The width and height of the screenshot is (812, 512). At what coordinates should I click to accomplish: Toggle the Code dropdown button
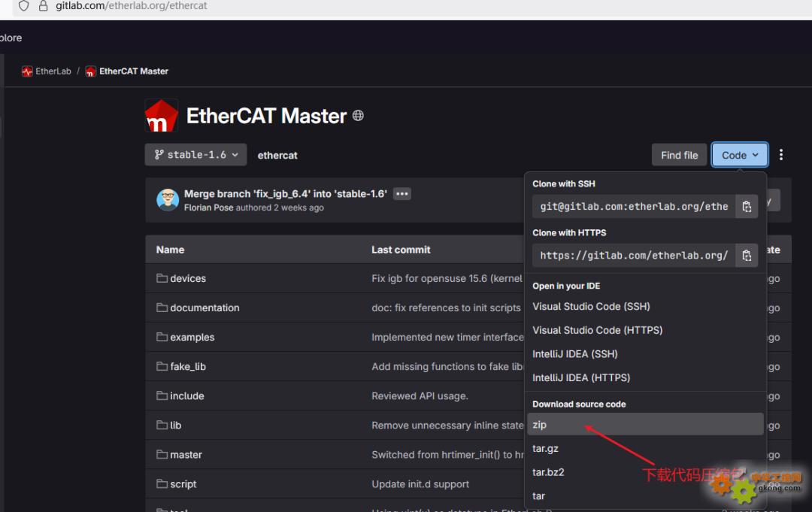click(740, 155)
